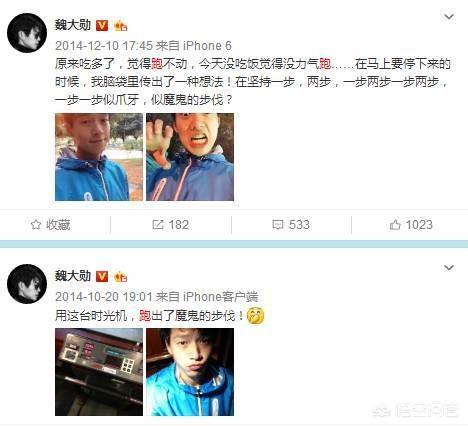Click the star 收藏 favorite icon
The image size is (468, 426).
tap(36, 225)
